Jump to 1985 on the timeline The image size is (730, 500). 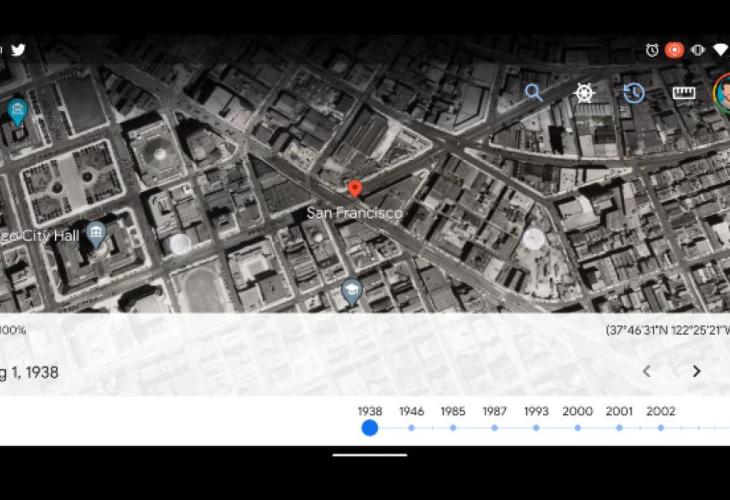(453, 427)
